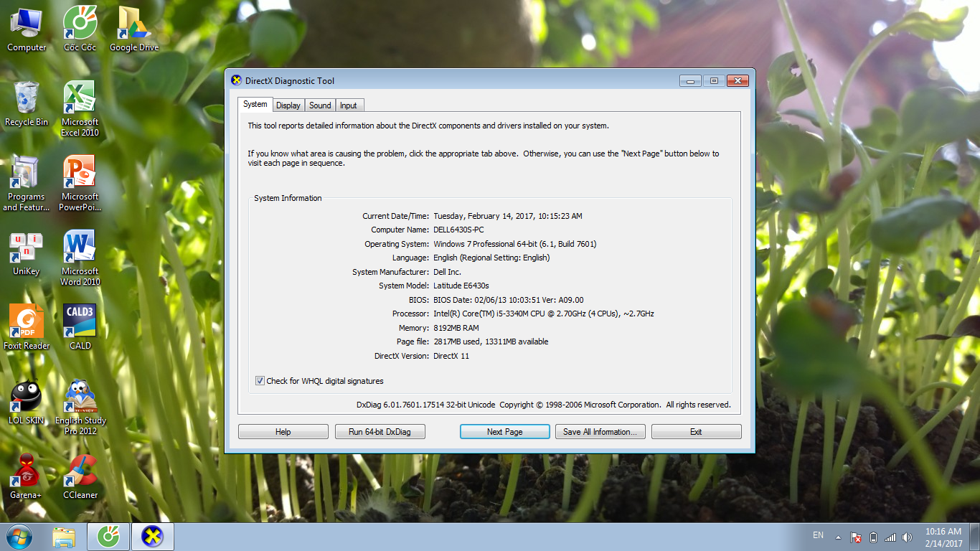Image resolution: width=980 pixels, height=551 pixels.
Task: Click the Next Page button
Action: [504, 432]
